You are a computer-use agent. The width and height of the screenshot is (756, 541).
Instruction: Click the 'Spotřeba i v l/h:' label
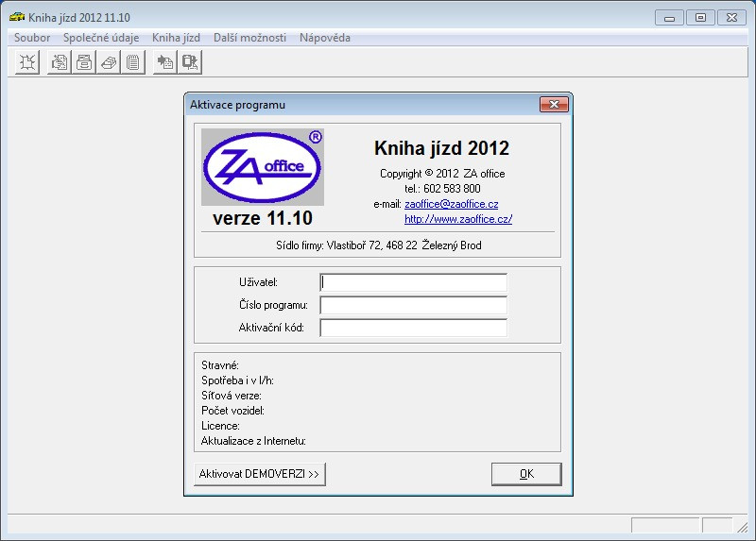(x=237, y=380)
